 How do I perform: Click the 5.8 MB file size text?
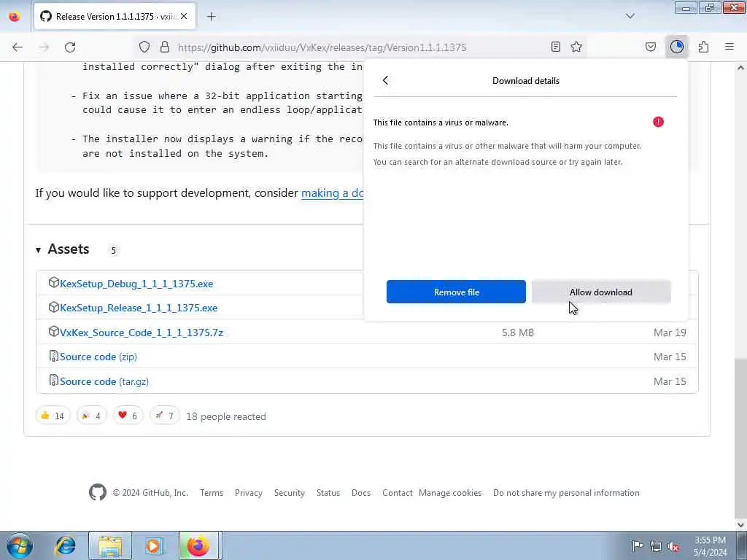(x=517, y=332)
